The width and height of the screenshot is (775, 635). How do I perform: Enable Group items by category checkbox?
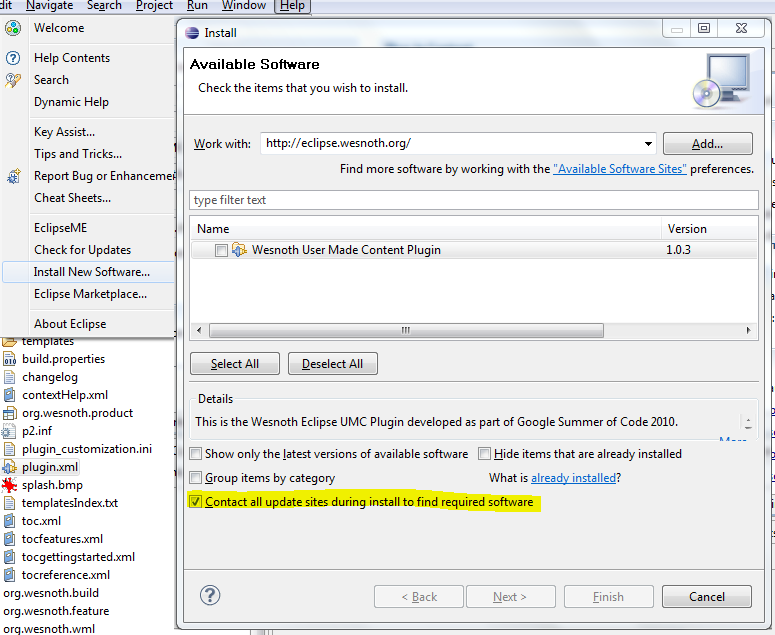click(x=196, y=478)
